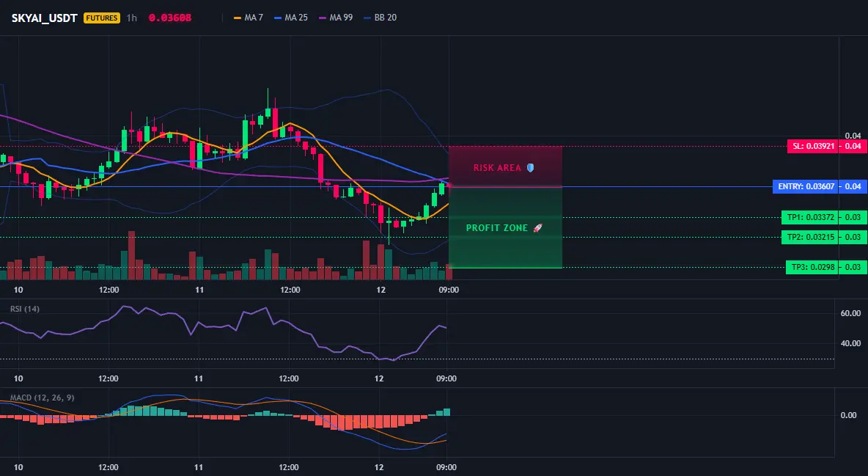Click the ENTRY: 0.03607 price tag
This screenshot has height=476, width=868.
(806, 187)
